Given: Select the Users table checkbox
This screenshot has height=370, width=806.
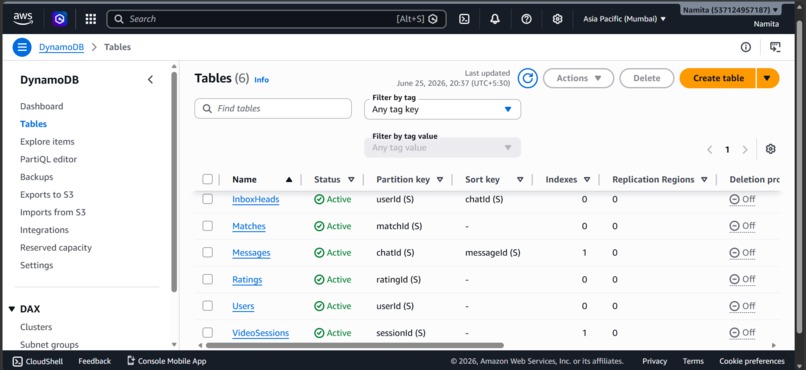Looking at the screenshot, I should click(x=207, y=306).
